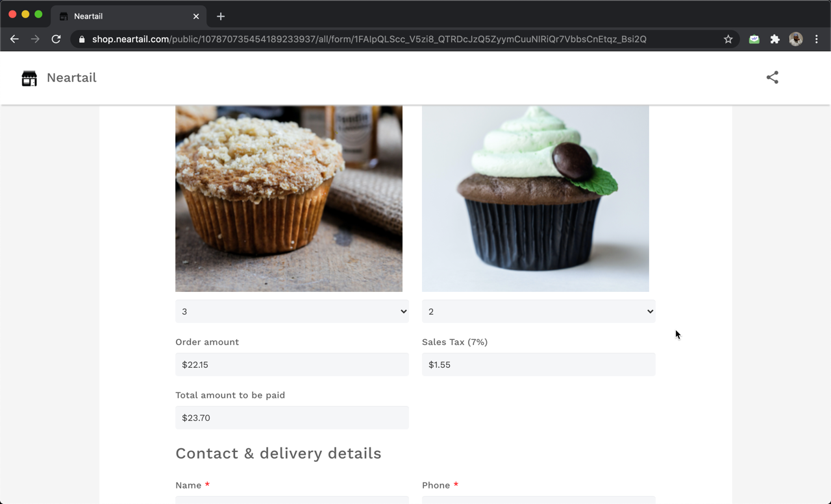Click the Order amount field showing $22.15

pos(291,365)
